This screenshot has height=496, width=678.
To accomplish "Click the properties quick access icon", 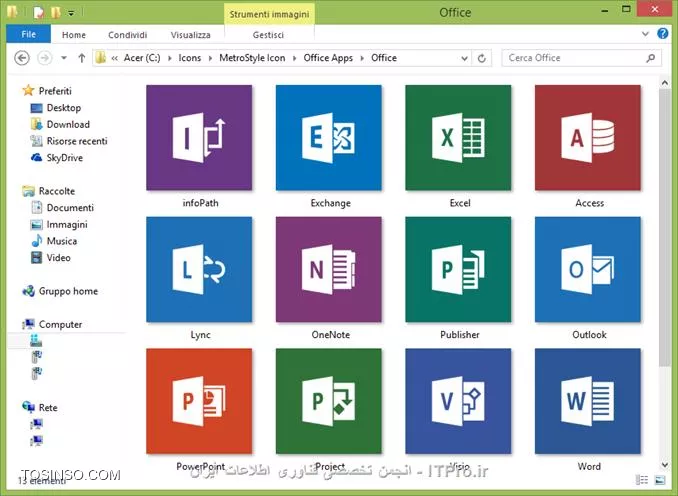I will [38, 13].
